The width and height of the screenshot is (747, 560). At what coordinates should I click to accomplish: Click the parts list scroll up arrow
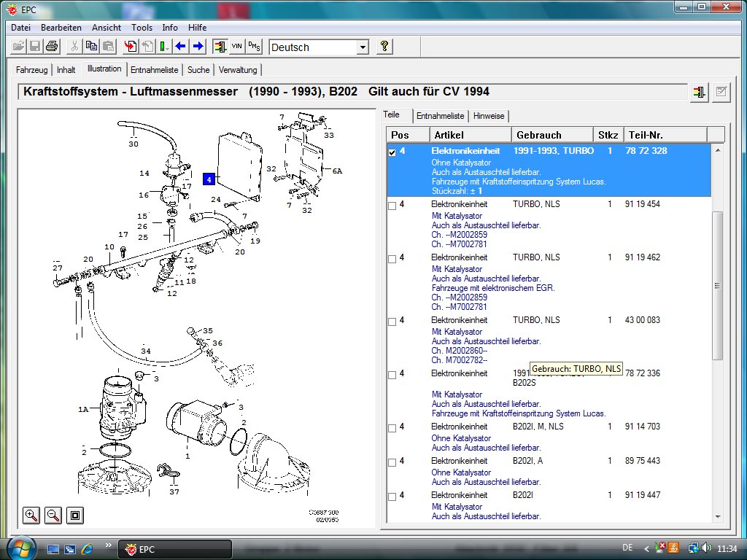point(718,150)
